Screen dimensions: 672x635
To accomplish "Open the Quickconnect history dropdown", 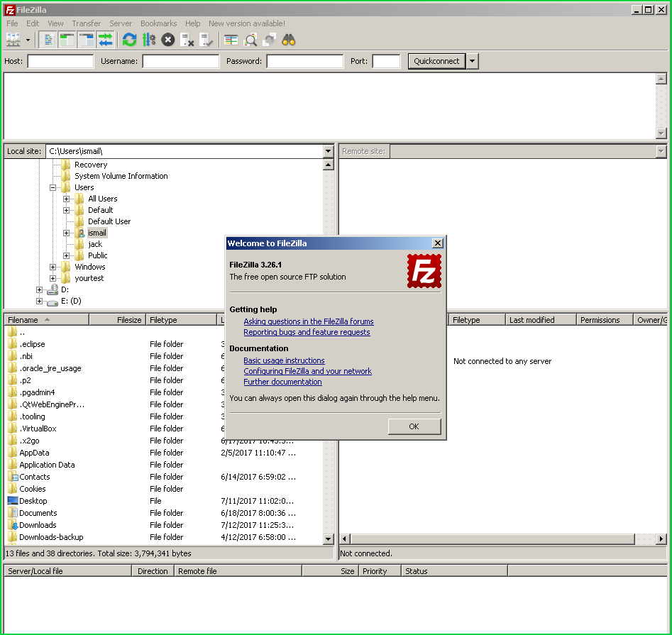I will (473, 61).
